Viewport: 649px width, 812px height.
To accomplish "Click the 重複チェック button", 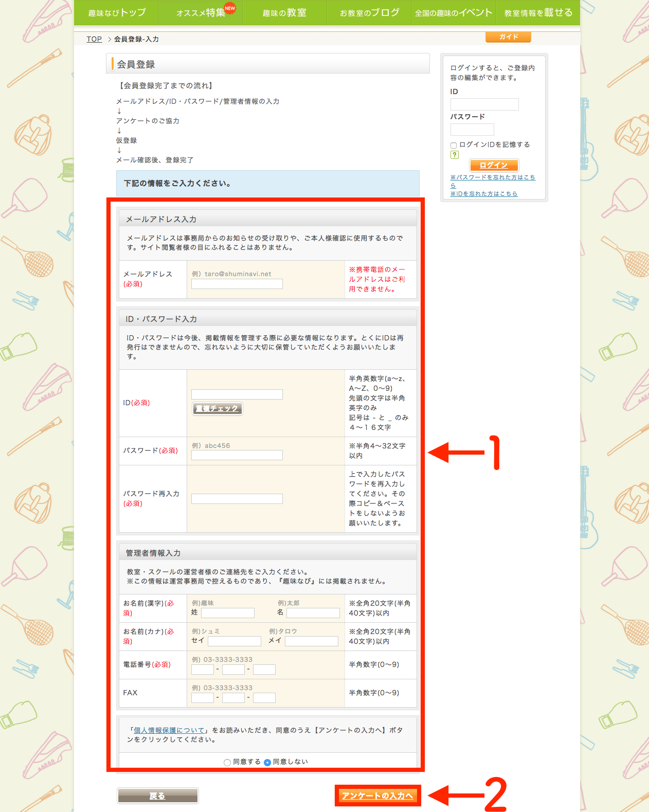I will (x=217, y=408).
